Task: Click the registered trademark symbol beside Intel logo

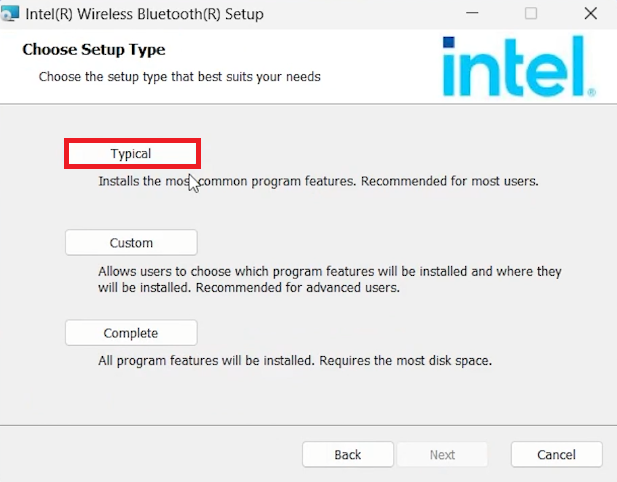Action: (x=592, y=92)
